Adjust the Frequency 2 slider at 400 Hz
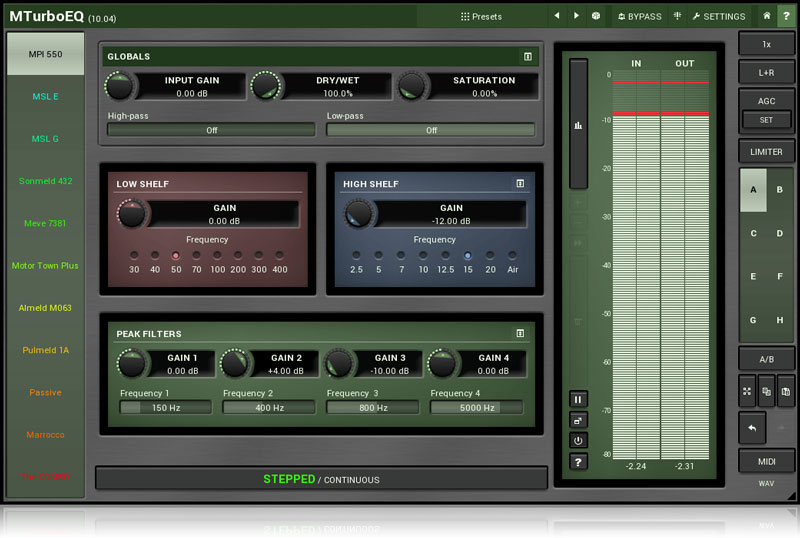Image resolution: width=800 pixels, height=538 pixels. pos(269,408)
